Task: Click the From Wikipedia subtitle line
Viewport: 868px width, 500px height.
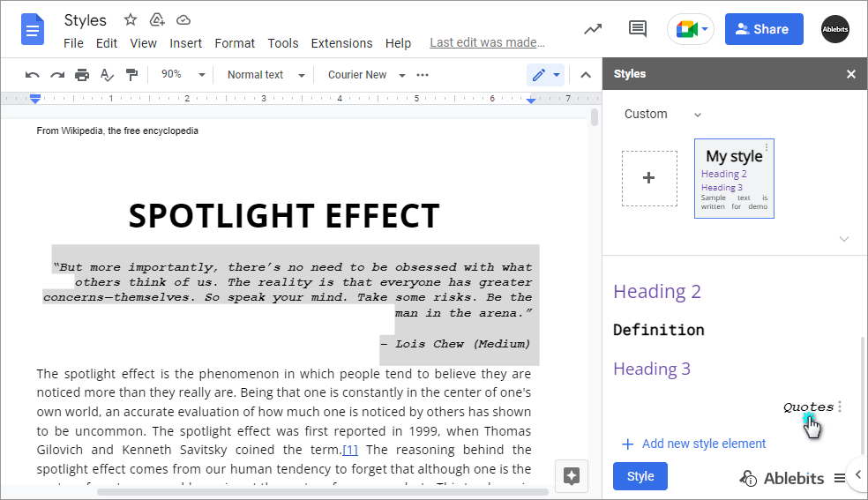Action: coord(117,131)
